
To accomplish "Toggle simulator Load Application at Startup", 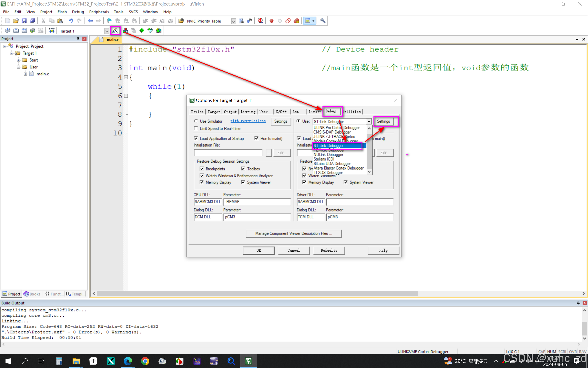I will point(196,138).
